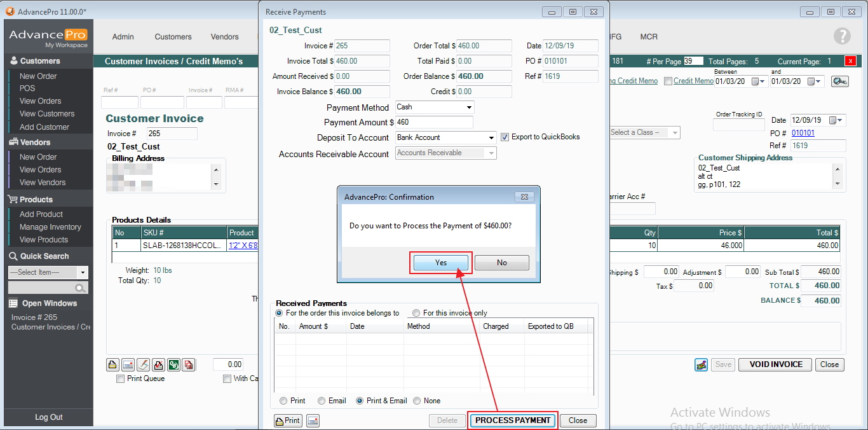Screen dimensions: 868x430
Task: Click the PO # 010101 link
Action: pos(803,133)
